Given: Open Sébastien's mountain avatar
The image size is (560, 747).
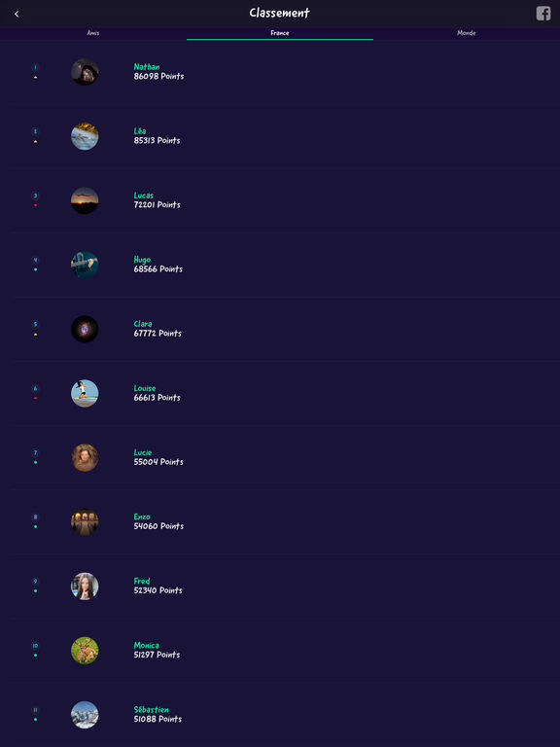Looking at the screenshot, I should pos(85,715).
